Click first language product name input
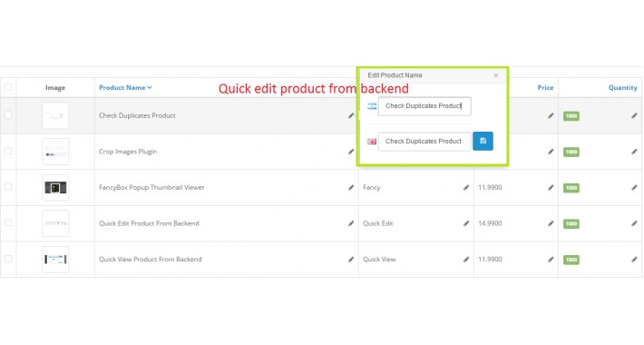The width and height of the screenshot is (644, 345). pos(424,106)
